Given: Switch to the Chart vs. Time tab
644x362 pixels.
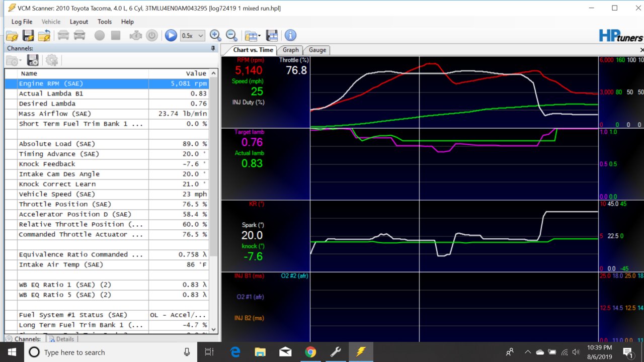Looking at the screenshot, I should [253, 50].
